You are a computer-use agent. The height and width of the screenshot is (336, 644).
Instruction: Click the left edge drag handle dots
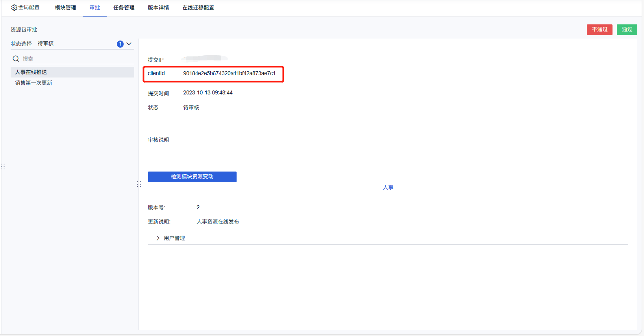point(3,166)
